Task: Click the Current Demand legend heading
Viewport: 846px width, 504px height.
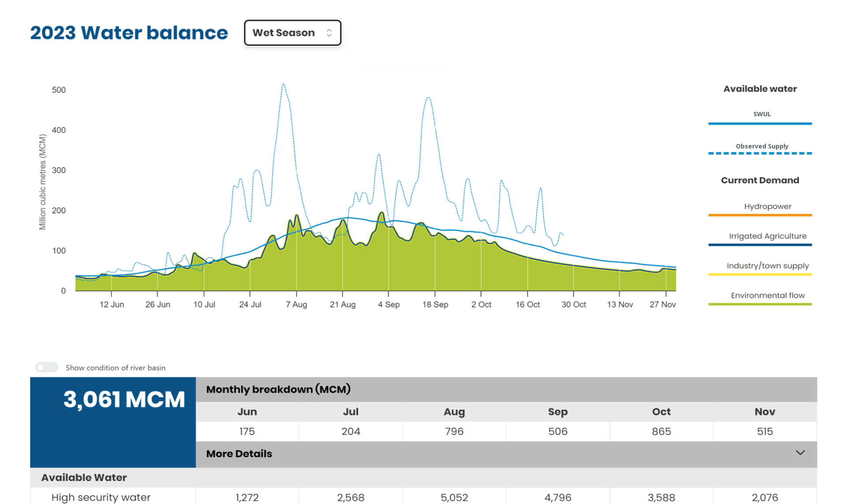Action: point(760,180)
